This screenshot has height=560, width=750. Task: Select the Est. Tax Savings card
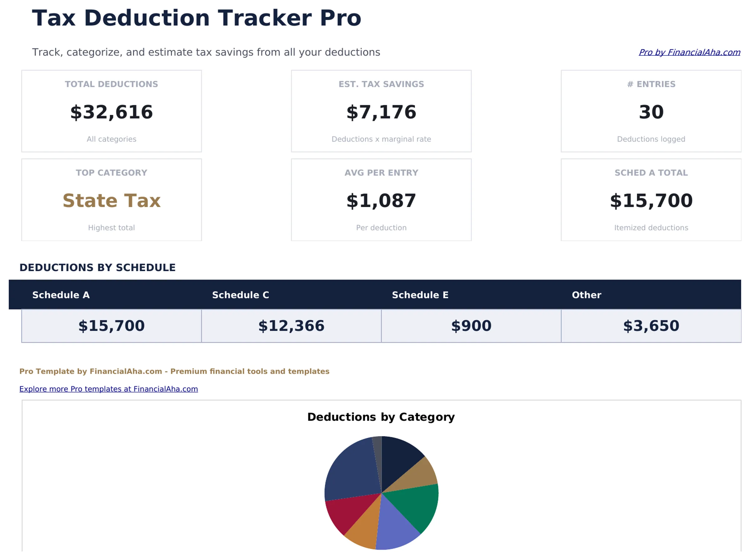coord(381,111)
